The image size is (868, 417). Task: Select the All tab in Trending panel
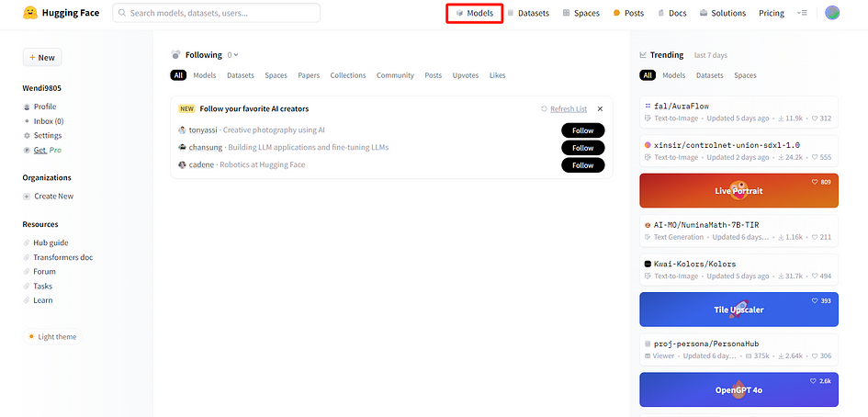pyautogui.click(x=648, y=75)
